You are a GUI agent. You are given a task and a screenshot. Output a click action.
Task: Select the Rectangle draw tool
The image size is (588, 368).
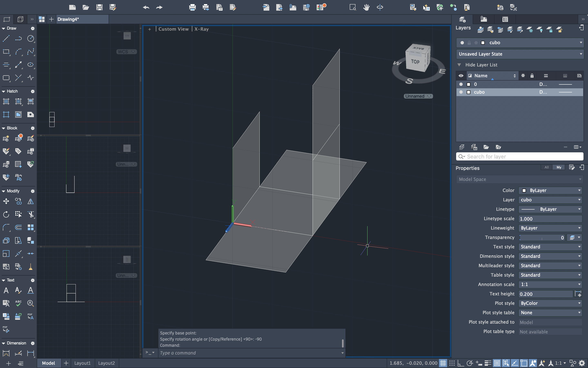click(x=6, y=52)
